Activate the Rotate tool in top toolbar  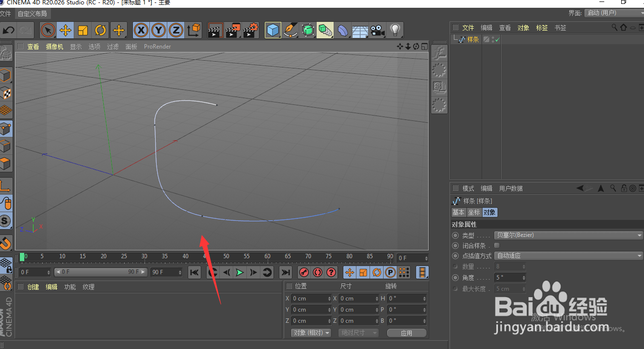pyautogui.click(x=100, y=31)
